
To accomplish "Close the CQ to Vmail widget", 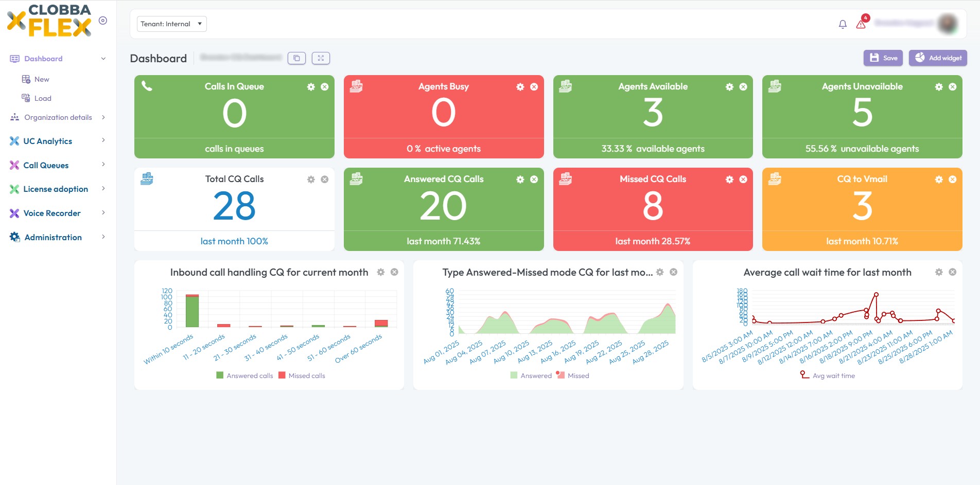I will [952, 179].
